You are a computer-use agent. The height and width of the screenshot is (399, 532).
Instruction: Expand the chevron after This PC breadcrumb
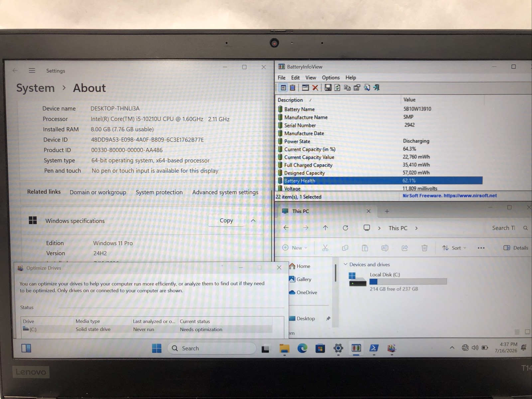[416, 228]
